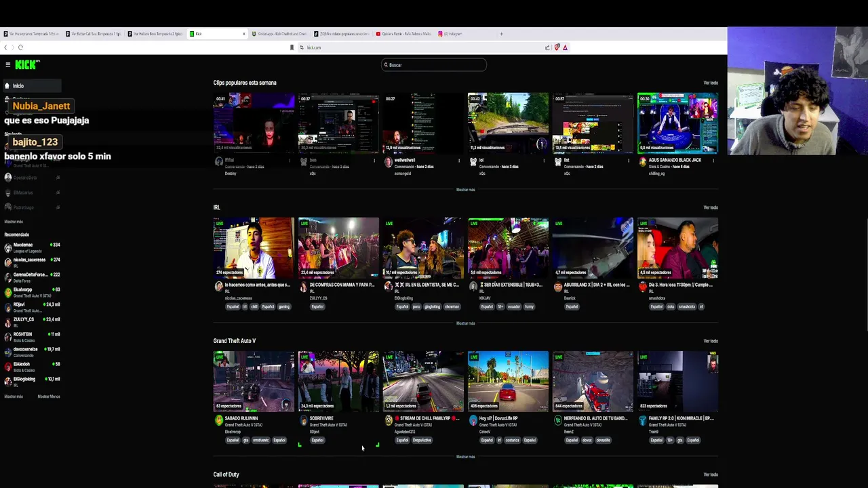Open the AOUS GANANDO BLACK JACK clip
Viewport: 868px width, 488px height.
677,123
